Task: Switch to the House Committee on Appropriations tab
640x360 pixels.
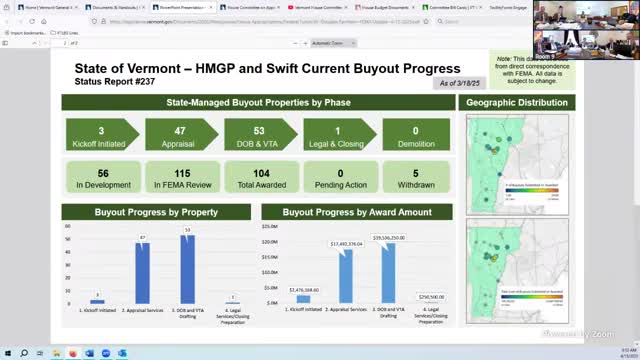Action: click(x=250, y=7)
